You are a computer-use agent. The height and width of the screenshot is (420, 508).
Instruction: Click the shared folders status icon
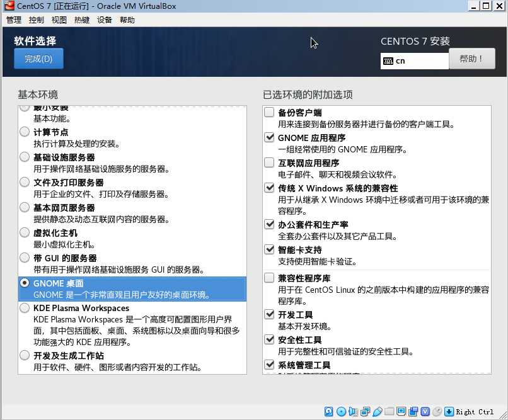tap(390, 411)
